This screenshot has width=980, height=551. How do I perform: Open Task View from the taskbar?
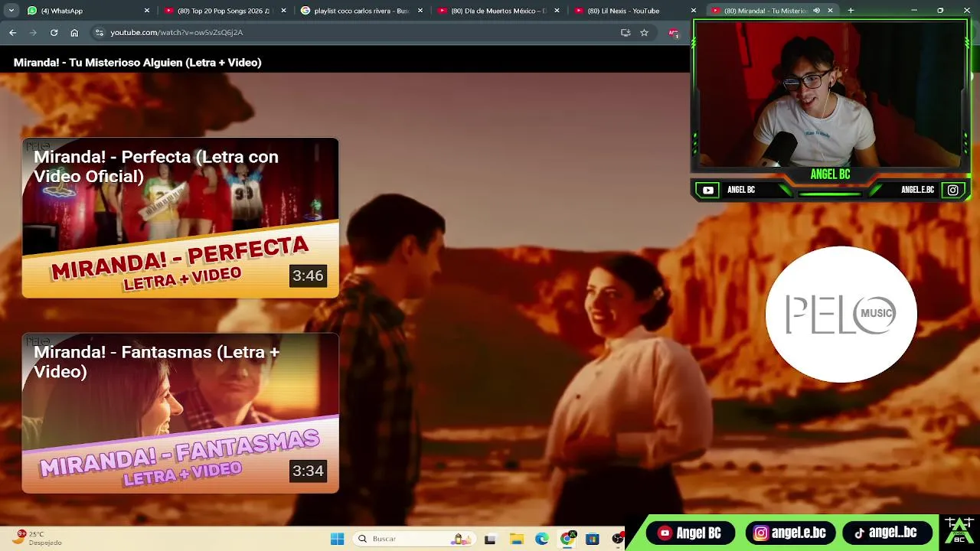click(x=490, y=539)
